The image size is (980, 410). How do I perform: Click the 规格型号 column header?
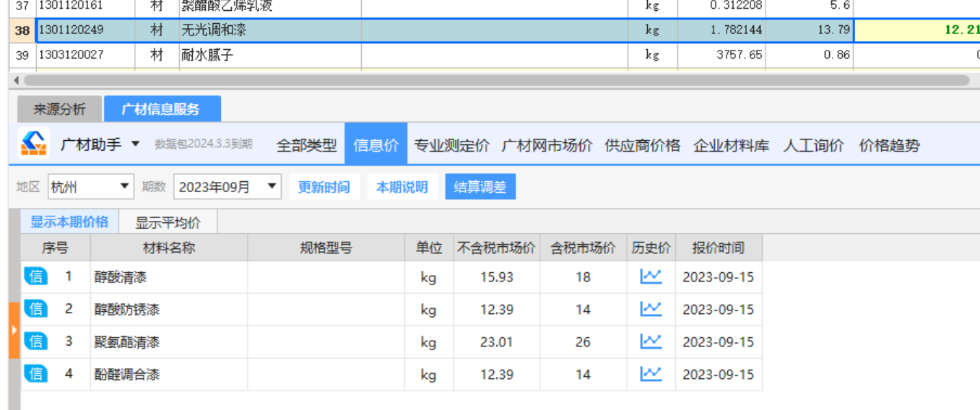coord(326,248)
